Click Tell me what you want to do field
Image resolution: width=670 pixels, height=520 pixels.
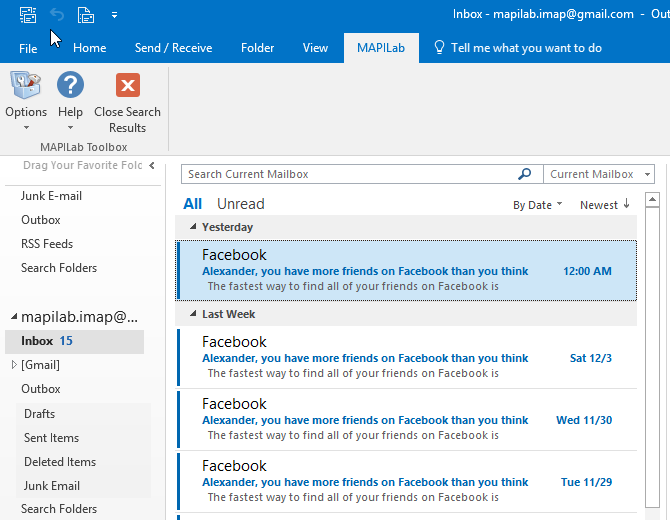[526, 48]
